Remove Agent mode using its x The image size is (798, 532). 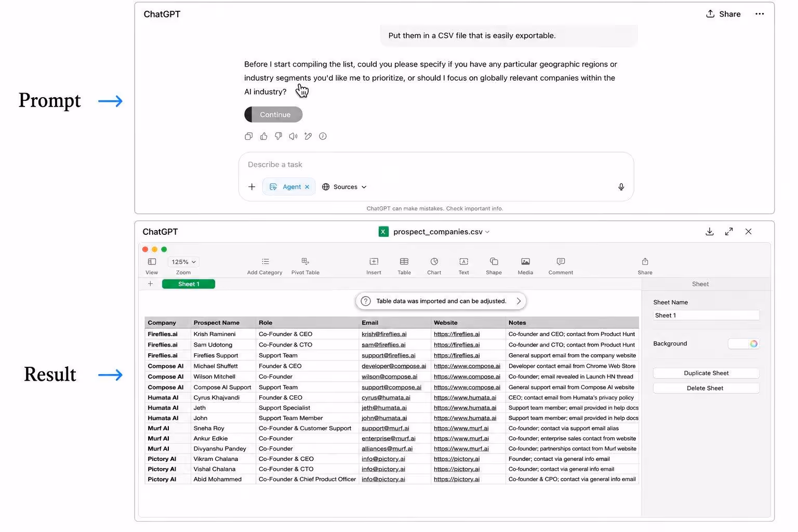tap(307, 187)
